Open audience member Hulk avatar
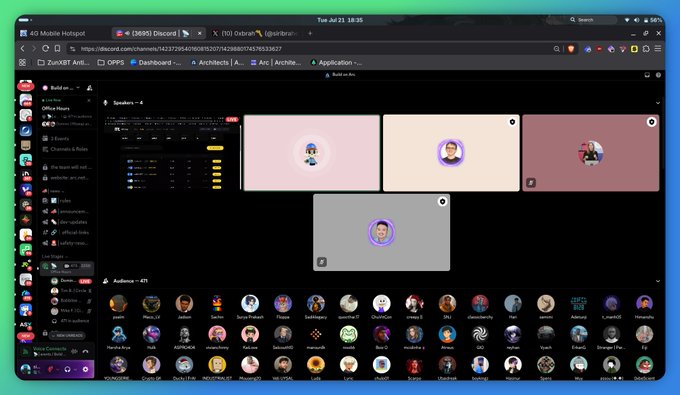Image resolution: width=680 pixels, height=395 pixels. click(151, 335)
